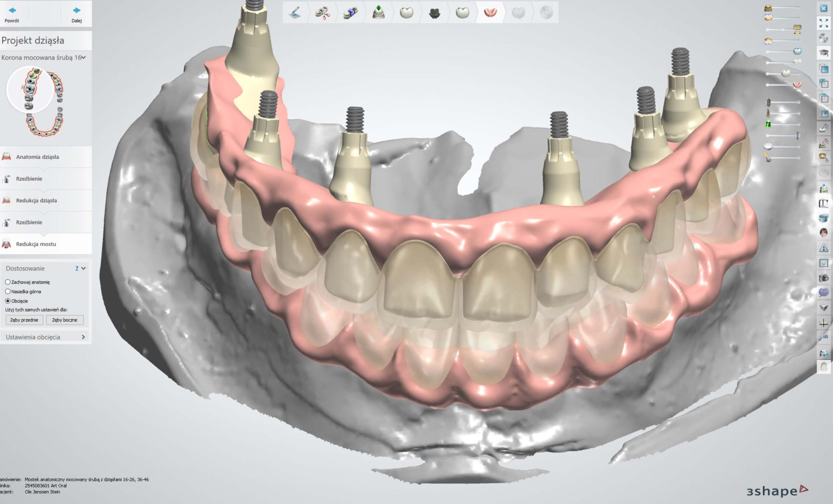This screenshot has height=504, width=833.
Task: Open the gingiva design step in top toolbar
Action: (490, 13)
